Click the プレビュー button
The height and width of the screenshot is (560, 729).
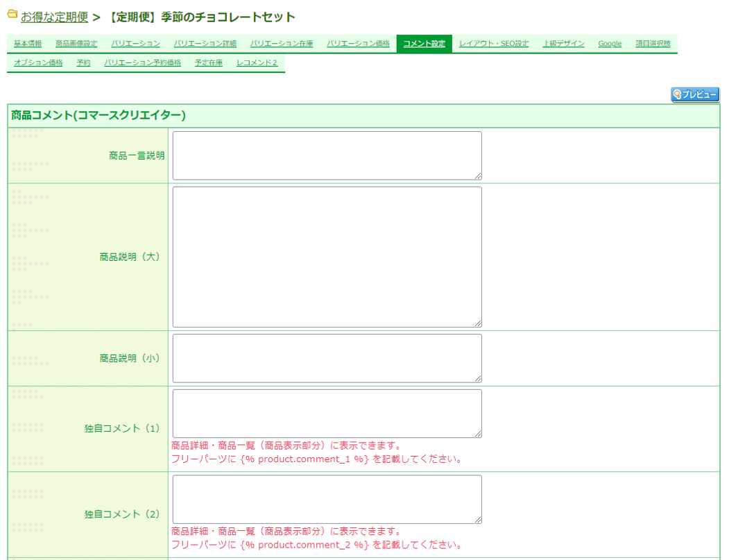pyautogui.click(x=694, y=94)
